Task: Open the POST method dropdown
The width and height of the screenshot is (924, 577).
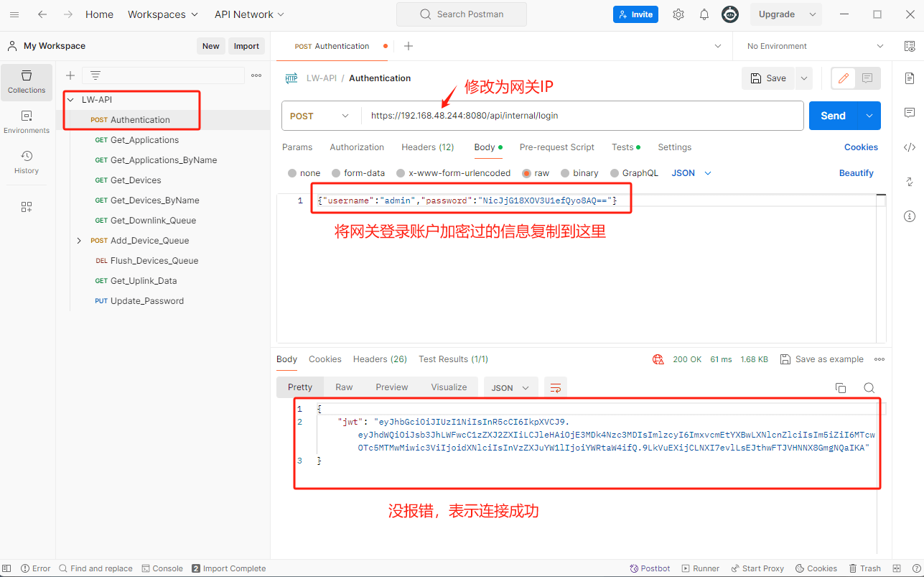Action: pyautogui.click(x=321, y=116)
